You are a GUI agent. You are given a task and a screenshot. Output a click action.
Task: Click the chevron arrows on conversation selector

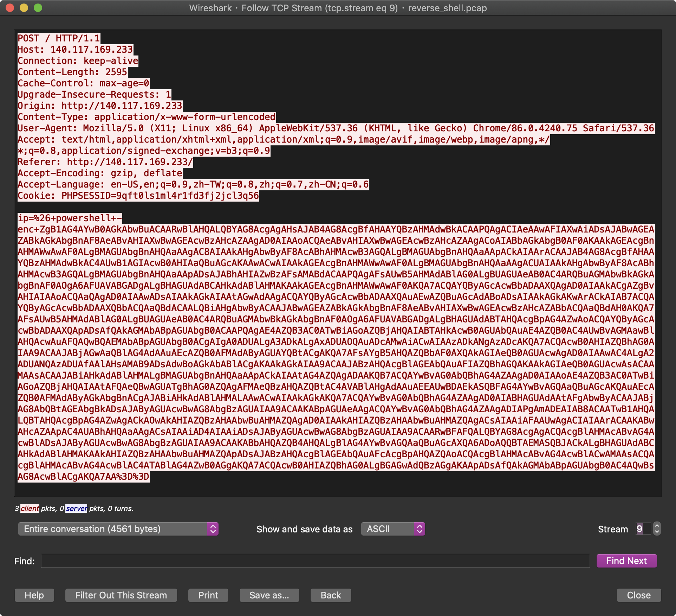tap(213, 529)
